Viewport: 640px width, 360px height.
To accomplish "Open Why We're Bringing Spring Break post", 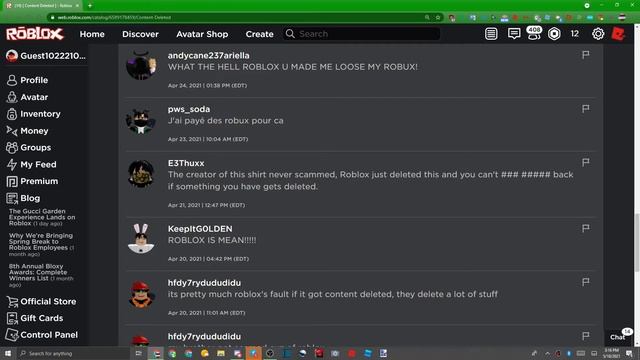I will click(x=42, y=244).
